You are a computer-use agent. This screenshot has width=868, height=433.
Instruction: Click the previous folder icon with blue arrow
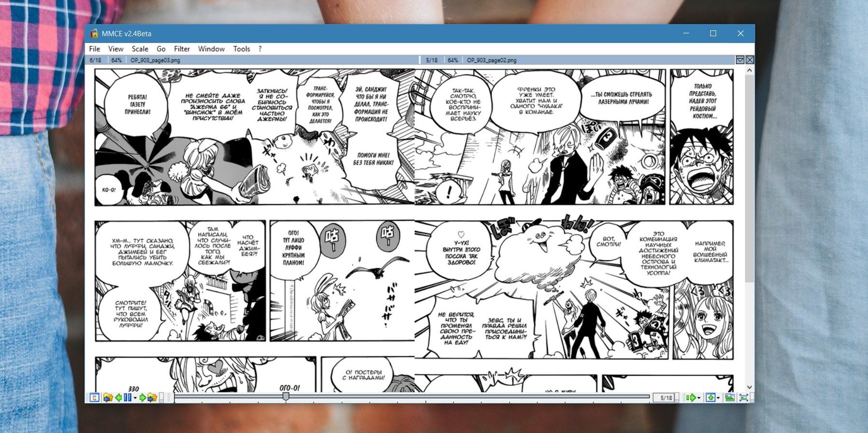click(108, 397)
